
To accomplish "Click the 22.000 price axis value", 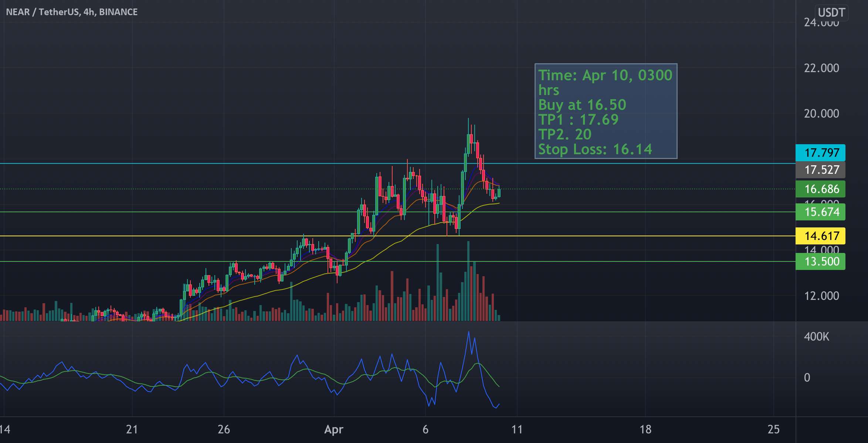I will click(x=821, y=68).
